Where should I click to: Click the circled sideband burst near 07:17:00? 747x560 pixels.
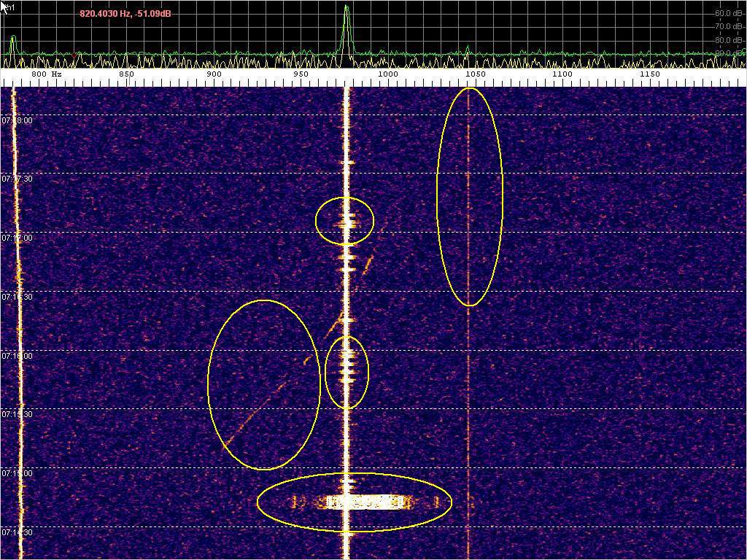click(345, 220)
